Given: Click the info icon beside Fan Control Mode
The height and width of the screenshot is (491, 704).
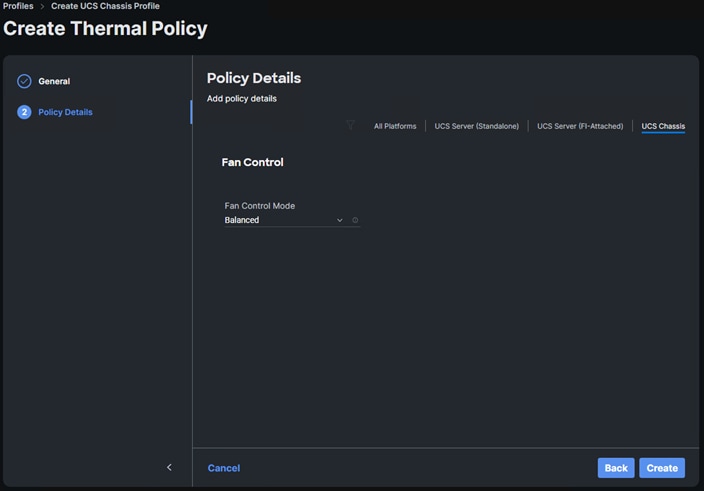Looking at the screenshot, I should coord(355,220).
